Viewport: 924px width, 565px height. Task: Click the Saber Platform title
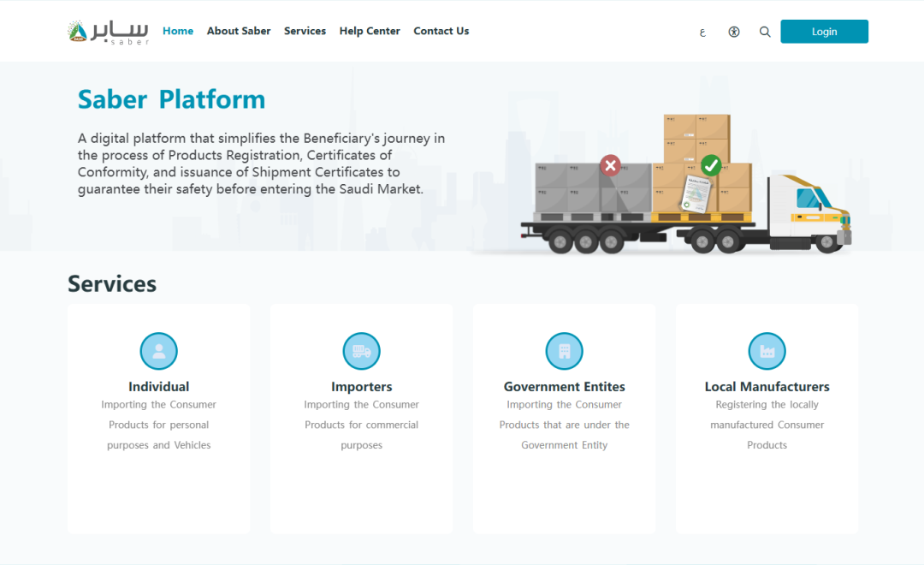coord(171,99)
